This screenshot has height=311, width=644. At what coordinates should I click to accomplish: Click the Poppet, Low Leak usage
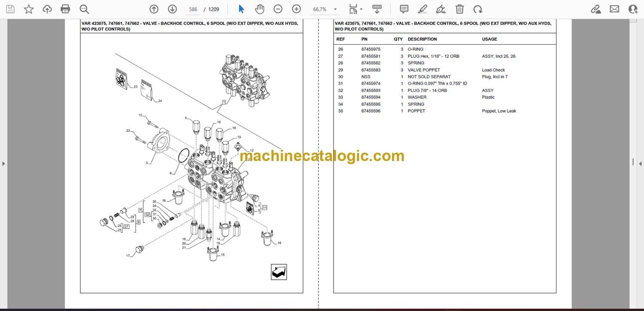coord(499,111)
